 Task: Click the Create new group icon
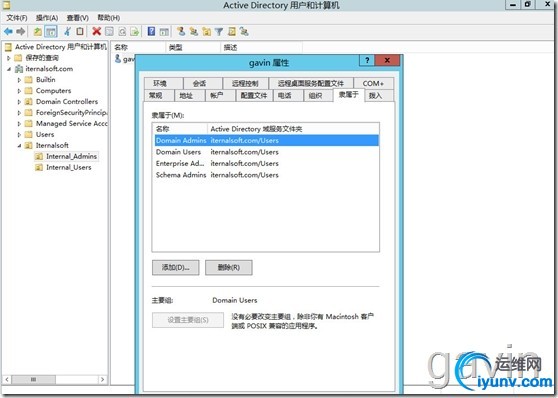[194, 32]
